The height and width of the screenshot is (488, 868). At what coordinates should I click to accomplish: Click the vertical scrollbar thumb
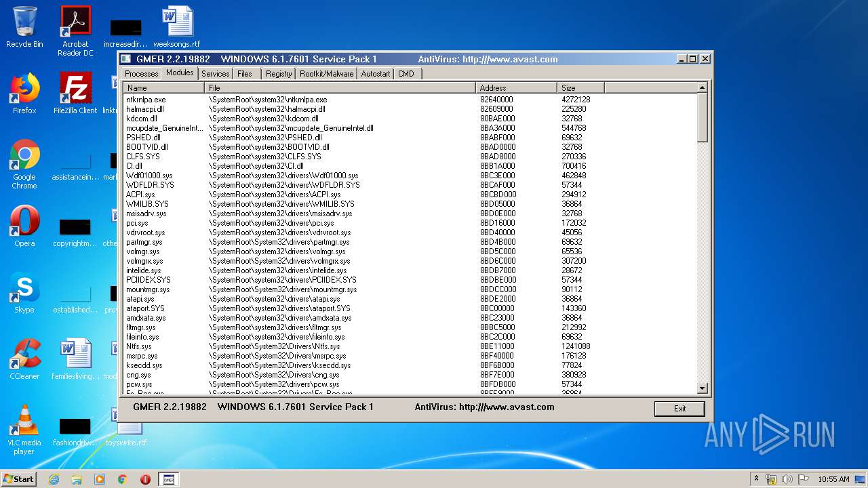click(703, 117)
